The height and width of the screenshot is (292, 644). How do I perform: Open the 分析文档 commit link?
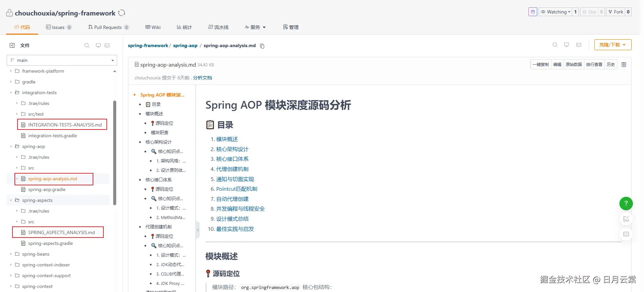pos(202,78)
